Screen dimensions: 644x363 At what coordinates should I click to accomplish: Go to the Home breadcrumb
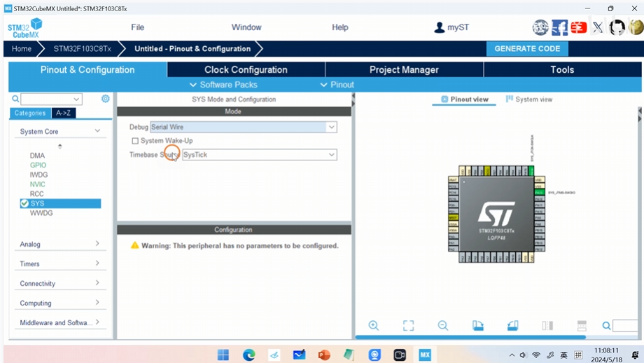click(x=22, y=48)
